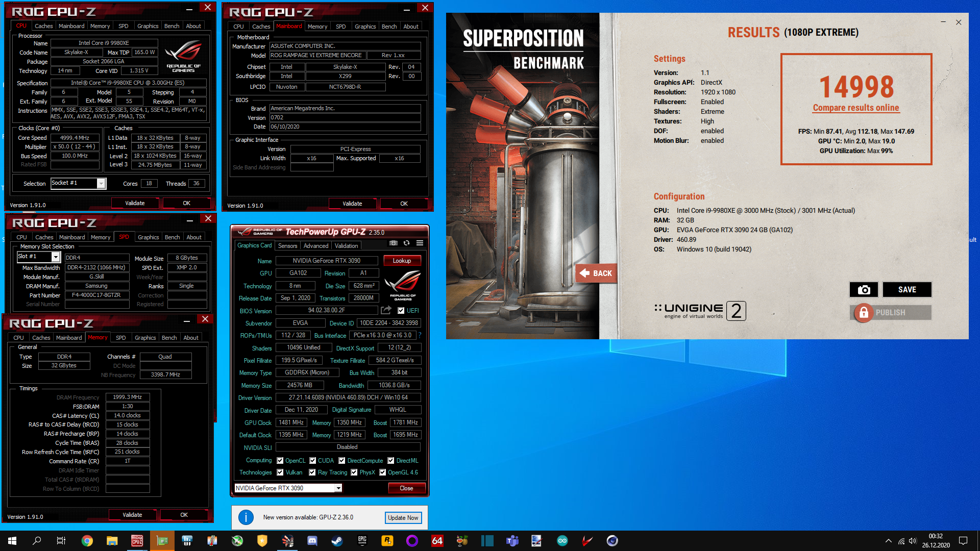Image resolution: width=980 pixels, height=551 pixels.
Task: Click the ROG CPU-Z taskbar icon
Action: (137, 541)
